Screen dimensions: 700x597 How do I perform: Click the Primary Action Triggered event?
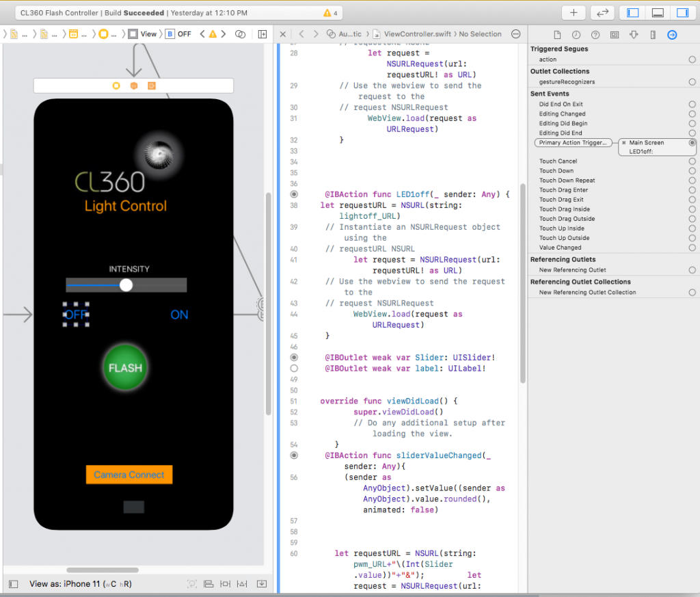pyautogui.click(x=573, y=143)
